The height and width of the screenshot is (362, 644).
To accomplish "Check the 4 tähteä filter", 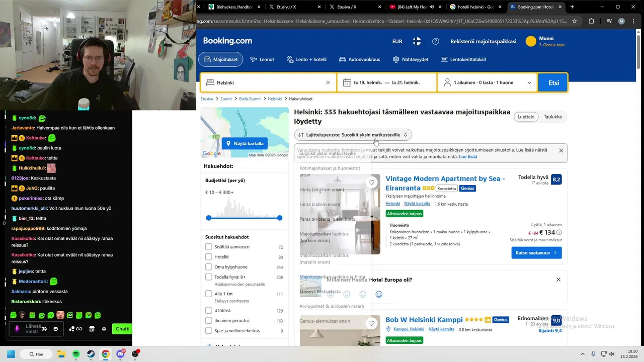I will coord(209,311).
